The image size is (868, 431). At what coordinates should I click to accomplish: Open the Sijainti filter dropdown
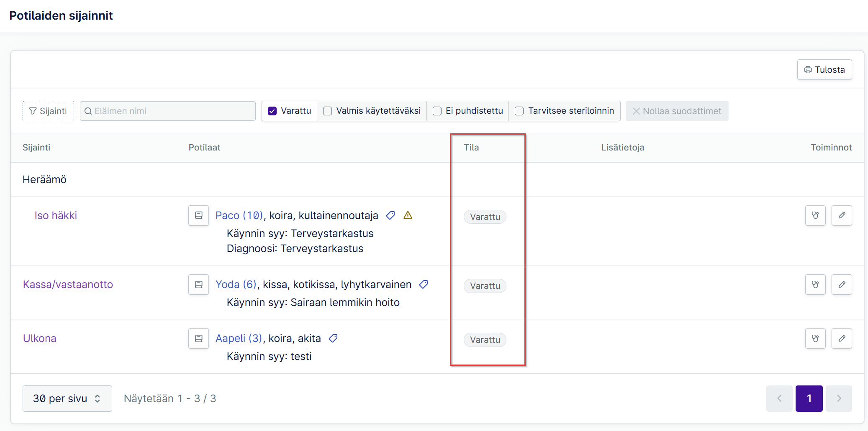click(x=48, y=111)
